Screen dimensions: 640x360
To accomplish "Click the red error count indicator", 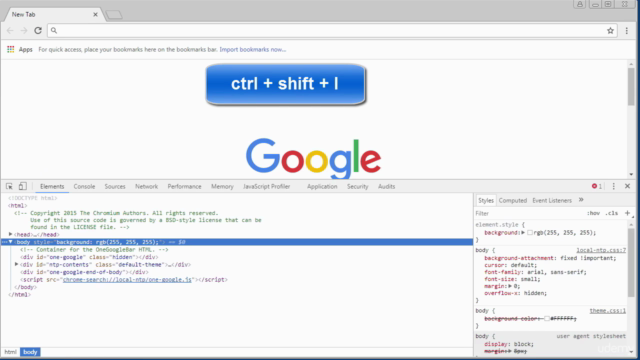I will (597, 186).
